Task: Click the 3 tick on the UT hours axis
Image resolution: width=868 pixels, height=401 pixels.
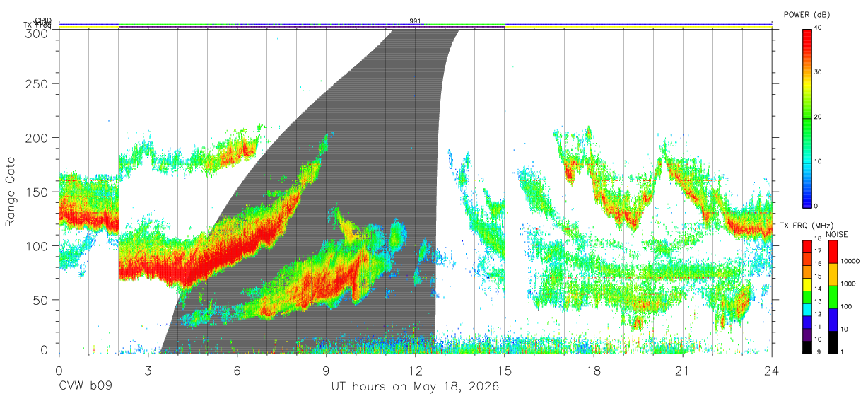Action: click(148, 370)
